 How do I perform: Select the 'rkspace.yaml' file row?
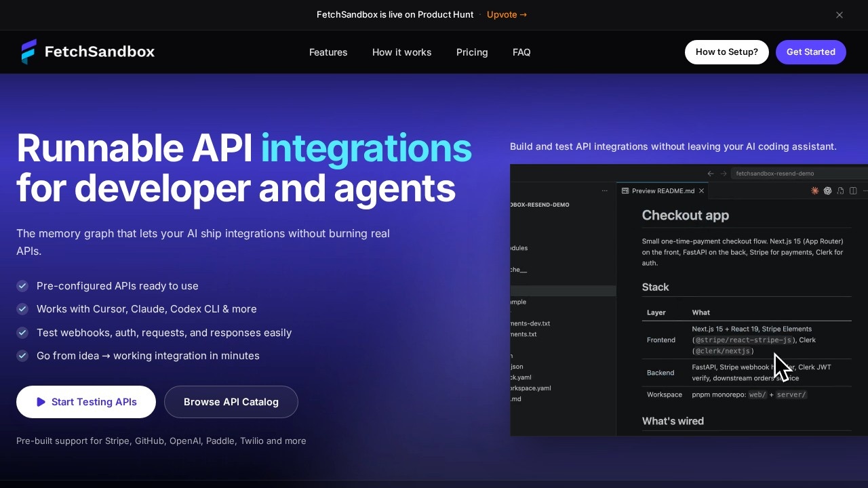(563, 388)
